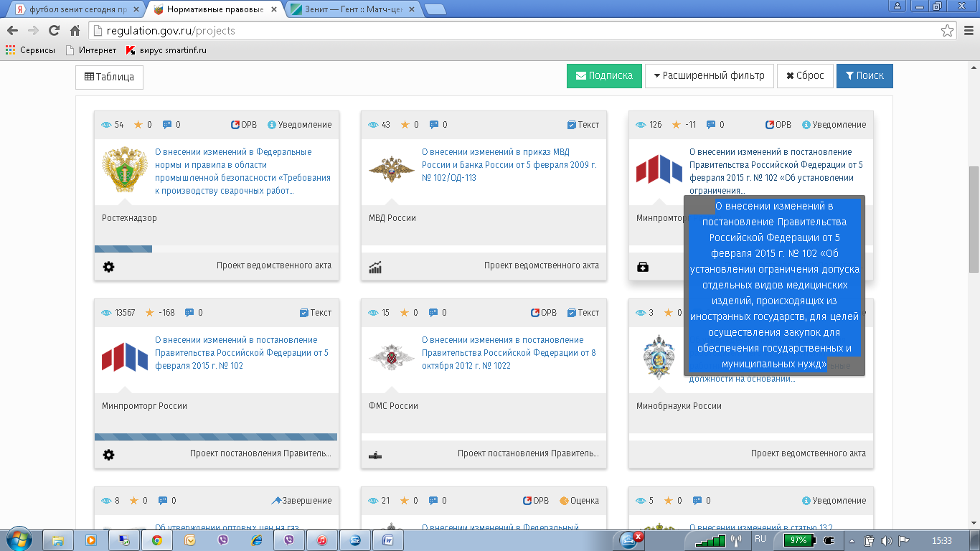Click the first-aid kit icon on the card with 126 views
980x551 pixels.
pyautogui.click(x=643, y=267)
